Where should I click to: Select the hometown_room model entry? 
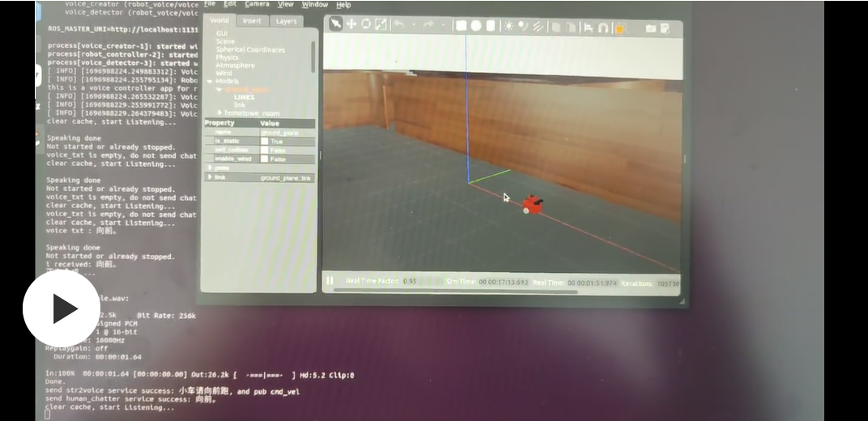click(x=252, y=113)
